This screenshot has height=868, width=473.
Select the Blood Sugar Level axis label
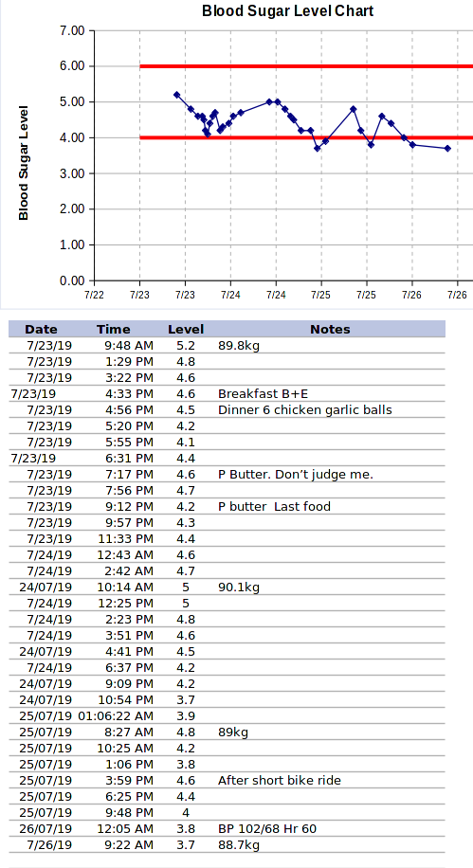coord(24,163)
